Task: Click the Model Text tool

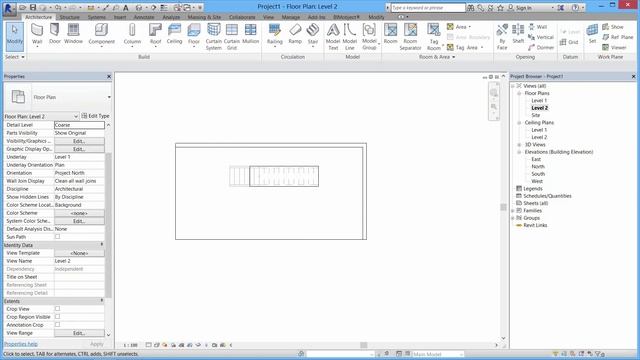Action: tap(333, 36)
